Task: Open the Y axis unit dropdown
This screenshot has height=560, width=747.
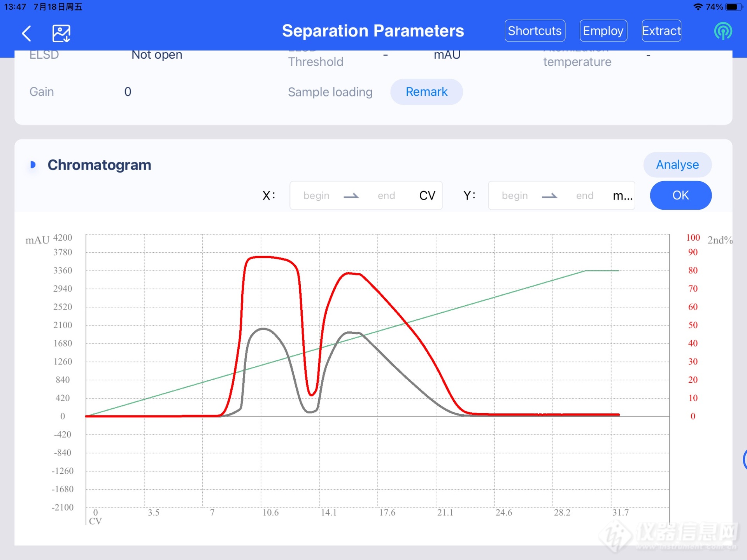Action: pyautogui.click(x=622, y=196)
